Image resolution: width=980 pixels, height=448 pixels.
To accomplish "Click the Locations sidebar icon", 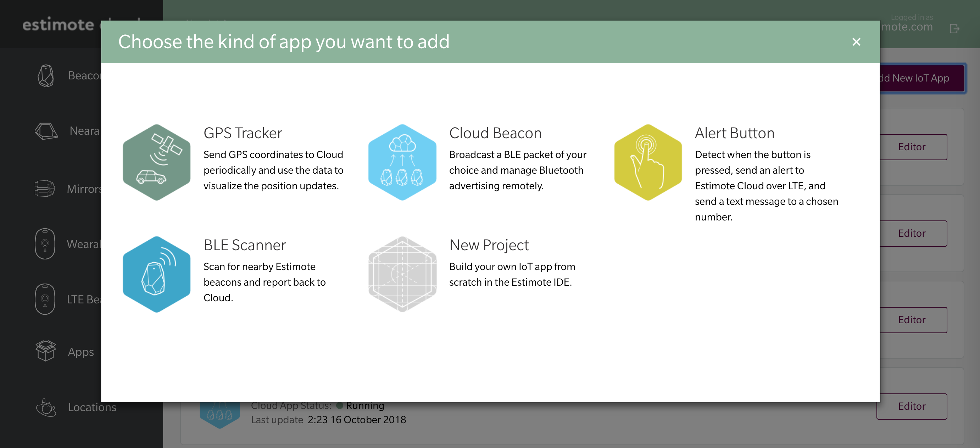I will (x=46, y=407).
